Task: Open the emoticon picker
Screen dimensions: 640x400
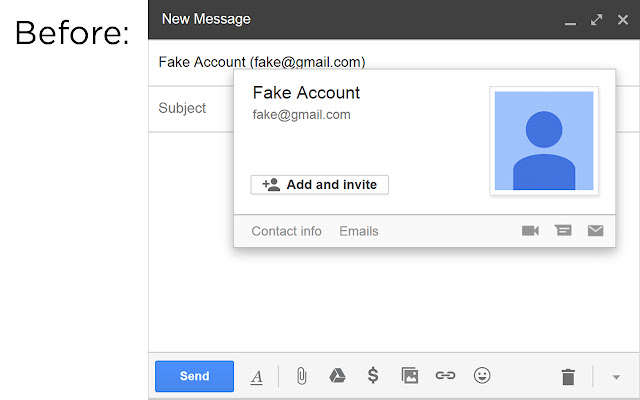Action: 482,376
